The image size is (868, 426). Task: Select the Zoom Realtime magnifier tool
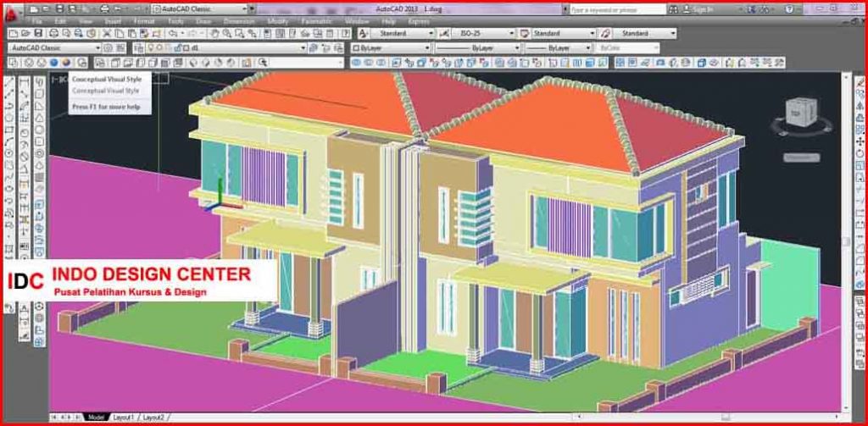(227, 34)
